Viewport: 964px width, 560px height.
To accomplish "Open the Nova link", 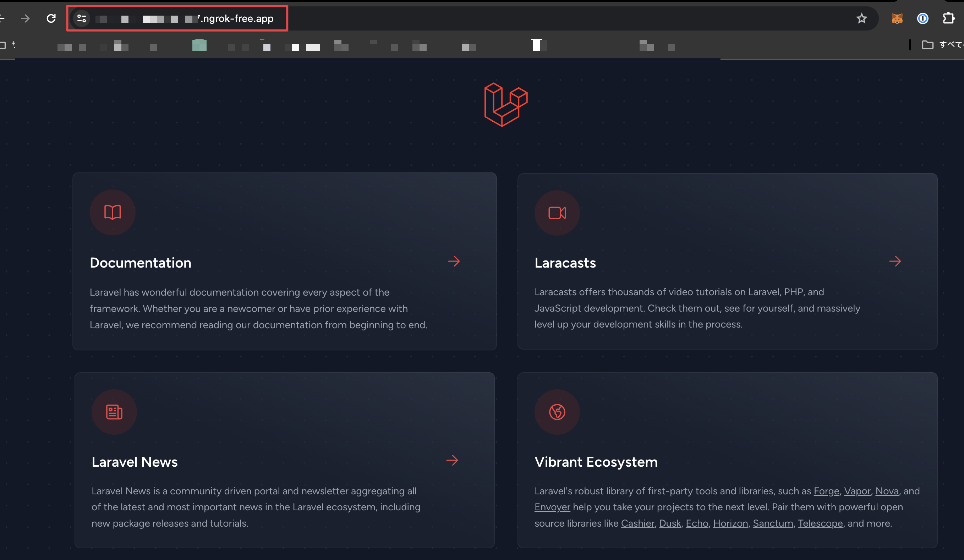I will [x=887, y=491].
